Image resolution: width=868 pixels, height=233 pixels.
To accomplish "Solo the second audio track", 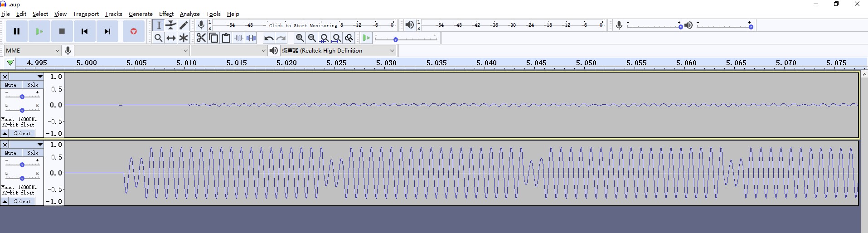I will [x=33, y=153].
